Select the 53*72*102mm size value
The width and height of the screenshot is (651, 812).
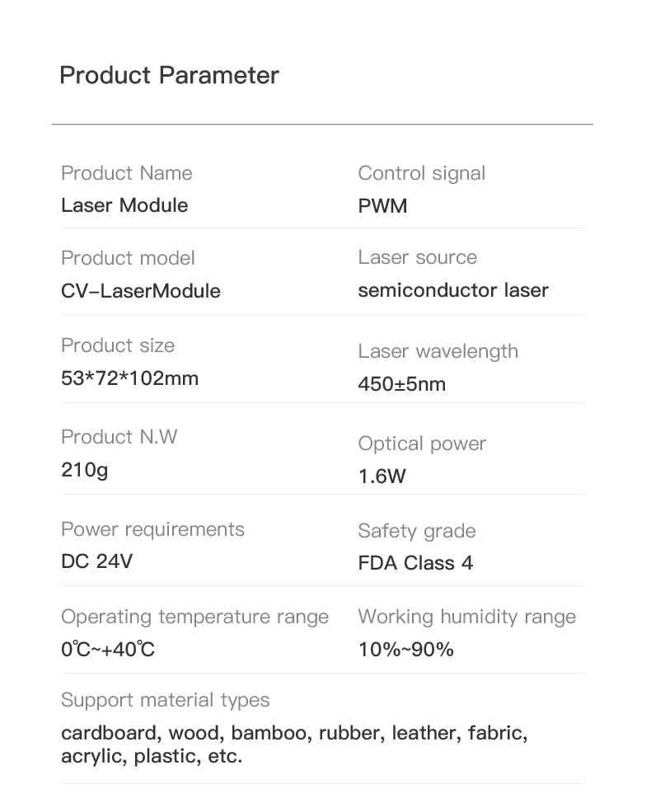pos(129,379)
